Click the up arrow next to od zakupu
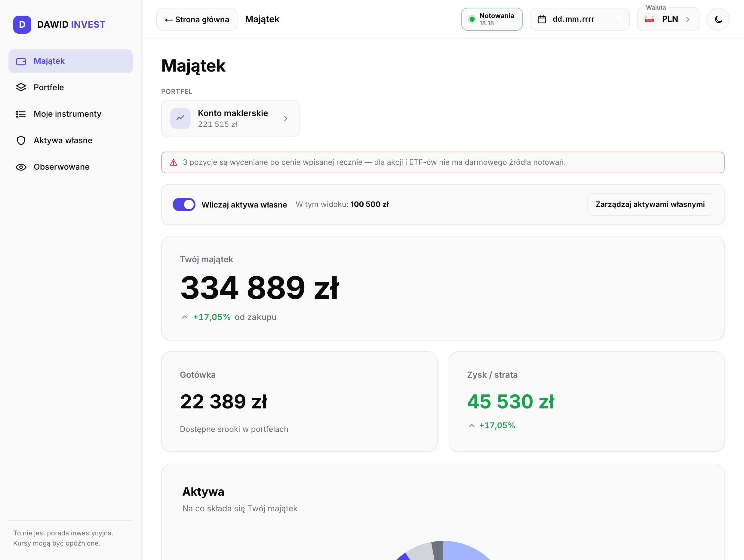The image size is (744, 560). pos(185,317)
